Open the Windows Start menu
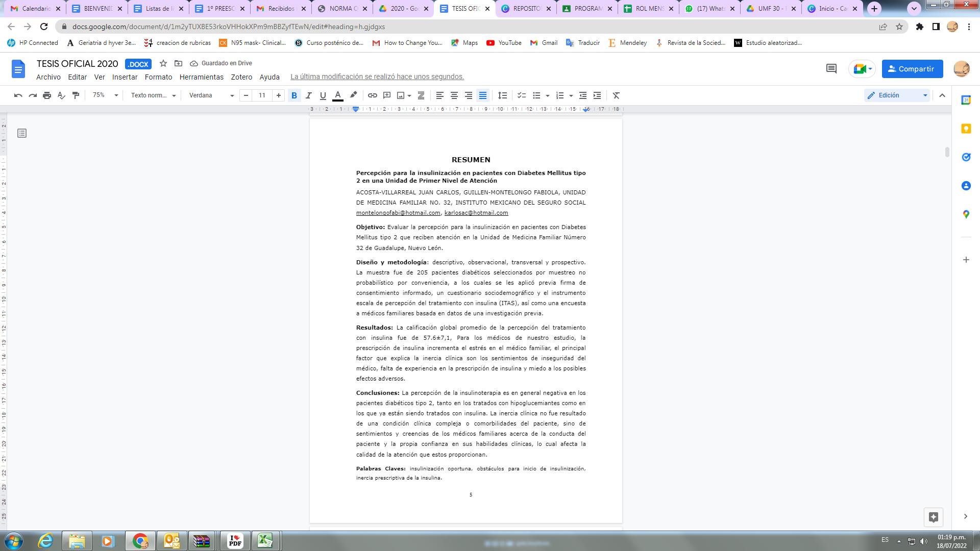 (14, 541)
